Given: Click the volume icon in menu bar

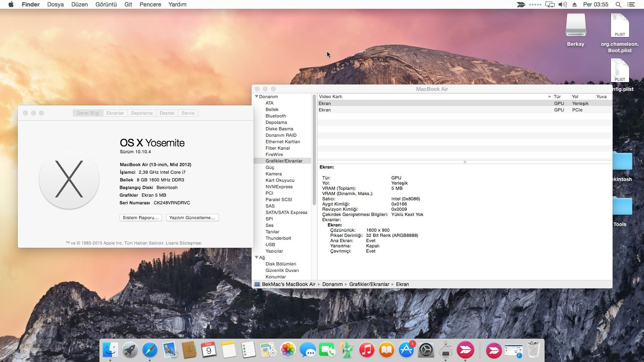Looking at the screenshot, I should [562, 4].
